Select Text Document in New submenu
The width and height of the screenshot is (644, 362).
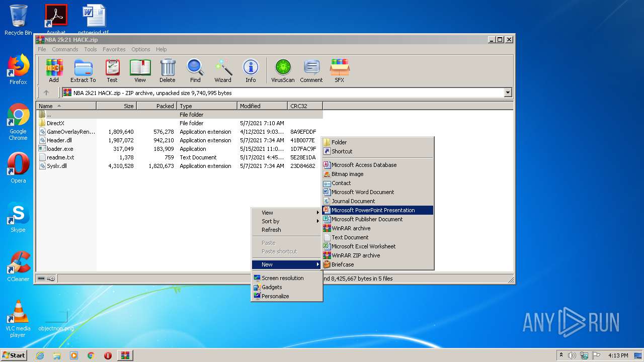(378, 237)
